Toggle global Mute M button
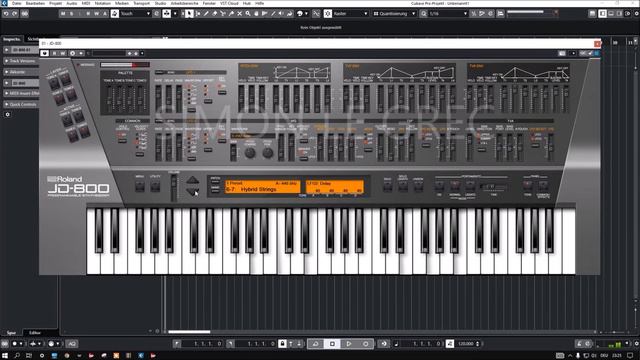Screen dimensions: 640x360 [x=63, y=13]
